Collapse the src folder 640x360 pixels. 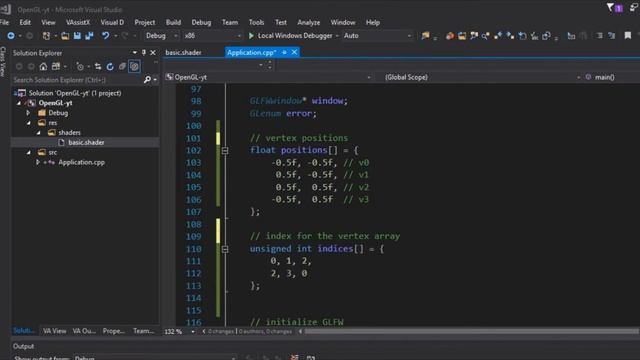pyautogui.click(x=29, y=152)
